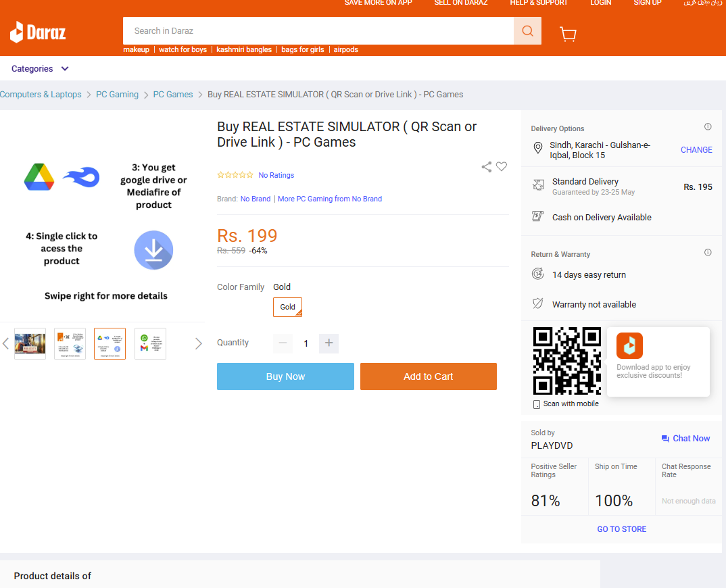Search suggestion watch for boys
The width and height of the screenshot is (726, 588).
tap(183, 49)
